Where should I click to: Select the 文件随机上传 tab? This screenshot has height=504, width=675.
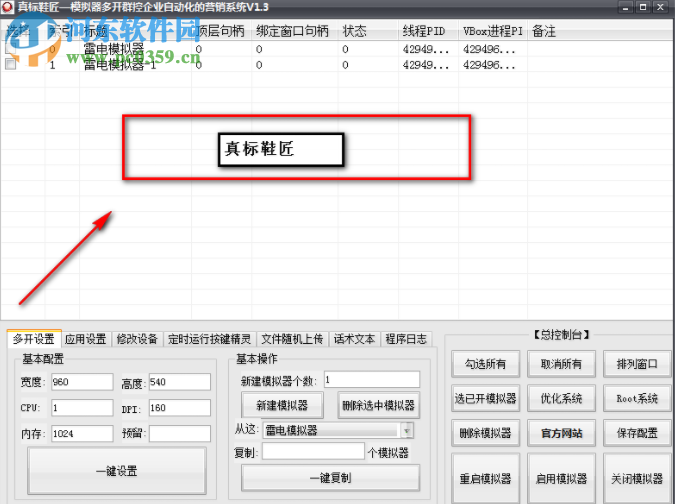coord(292,340)
